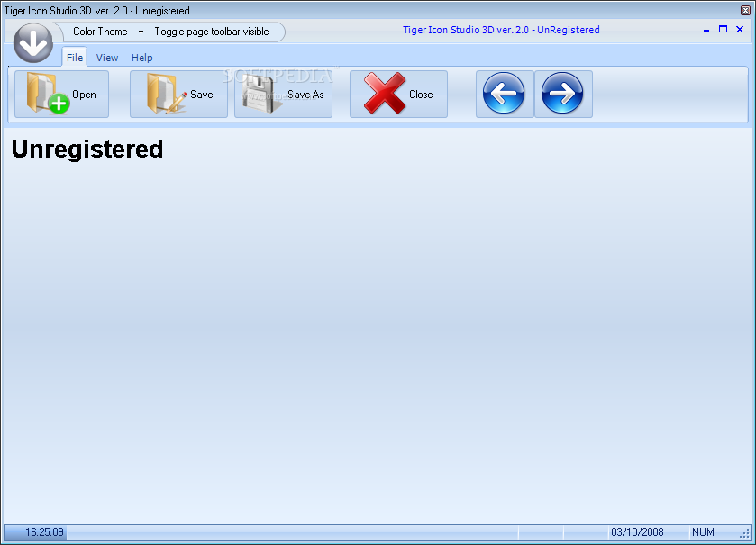Viewport: 756px width, 545px height.
Task: Click Toggle page toolbar visible
Action: [x=212, y=32]
